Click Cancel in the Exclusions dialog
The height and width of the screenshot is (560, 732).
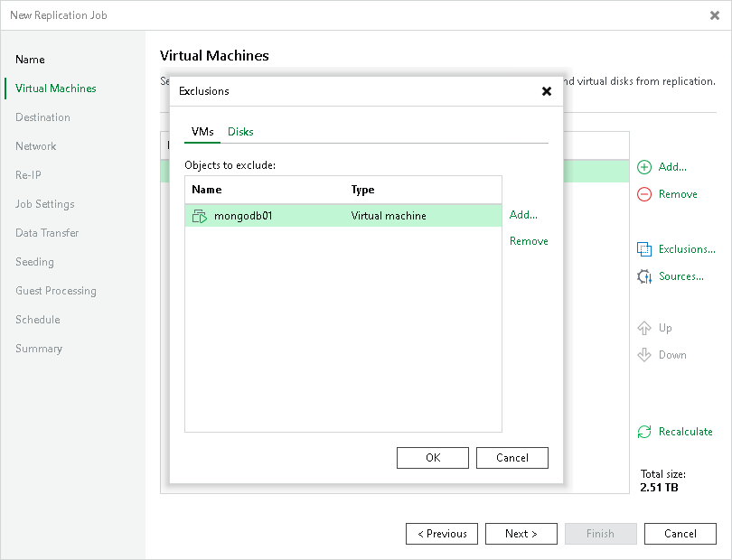point(512,458)
